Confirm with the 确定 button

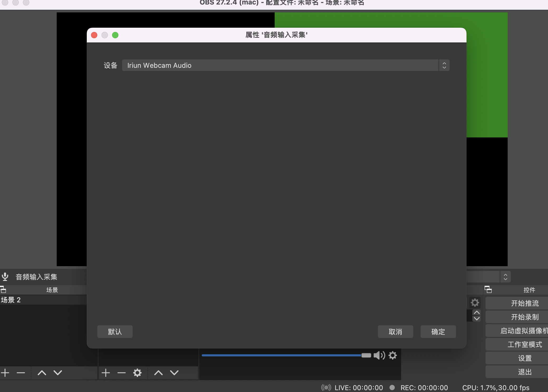438,332
